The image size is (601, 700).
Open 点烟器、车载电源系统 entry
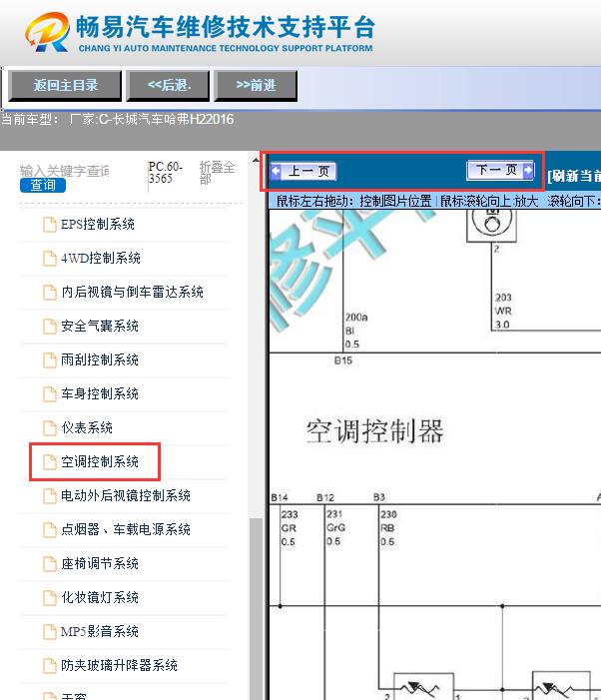tap(126, 529)
